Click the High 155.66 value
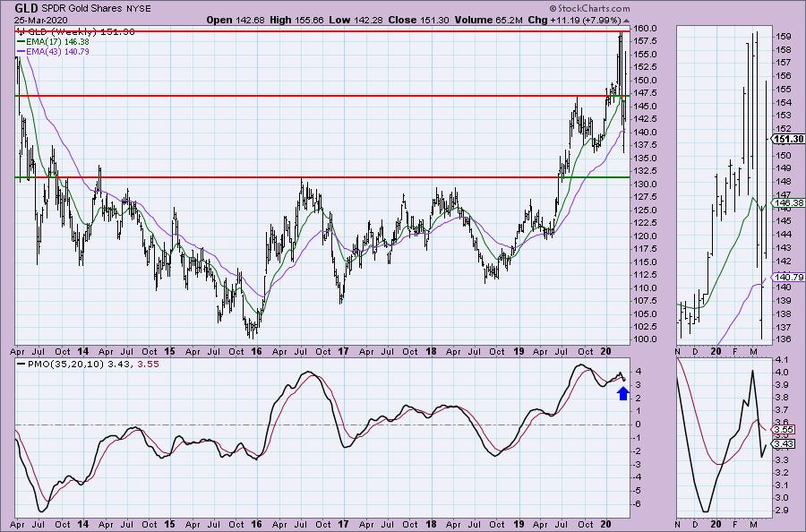Screen dimensions: 806x532 click(x=297, y=20)
